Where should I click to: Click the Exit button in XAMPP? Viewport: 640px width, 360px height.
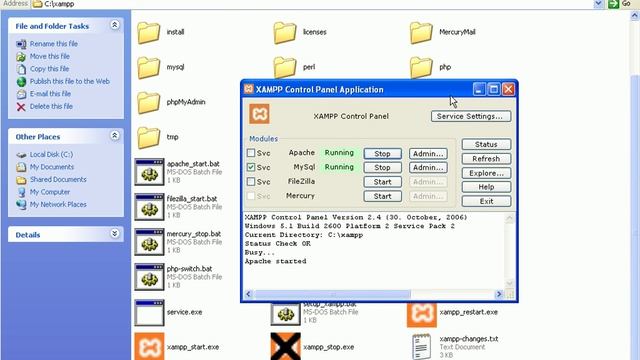(486, 201)
